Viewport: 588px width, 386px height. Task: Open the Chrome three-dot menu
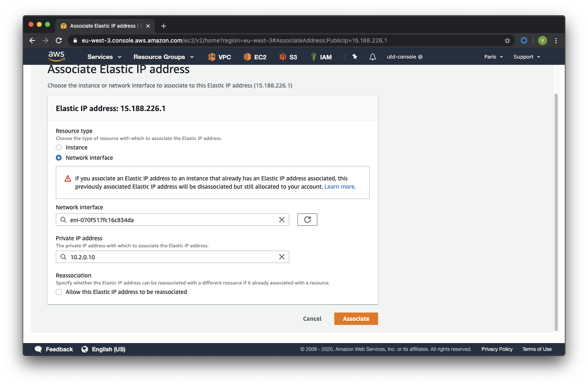[556, 40]
